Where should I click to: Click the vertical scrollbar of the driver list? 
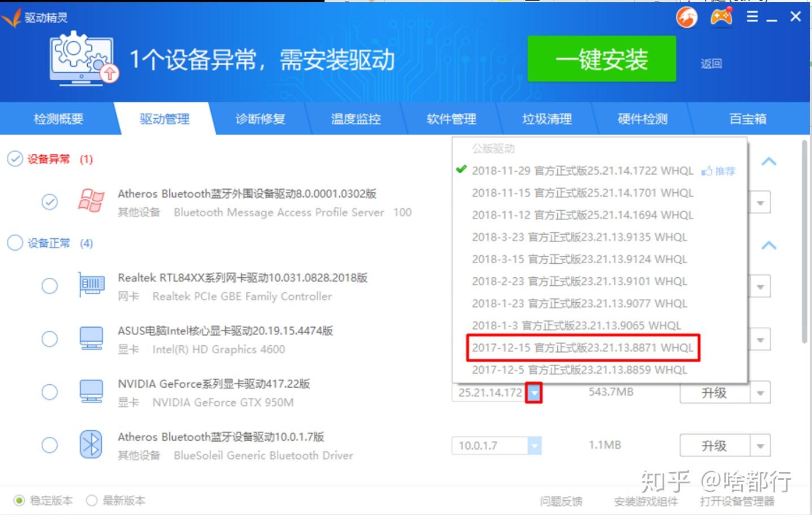click(x=805, y=242)
